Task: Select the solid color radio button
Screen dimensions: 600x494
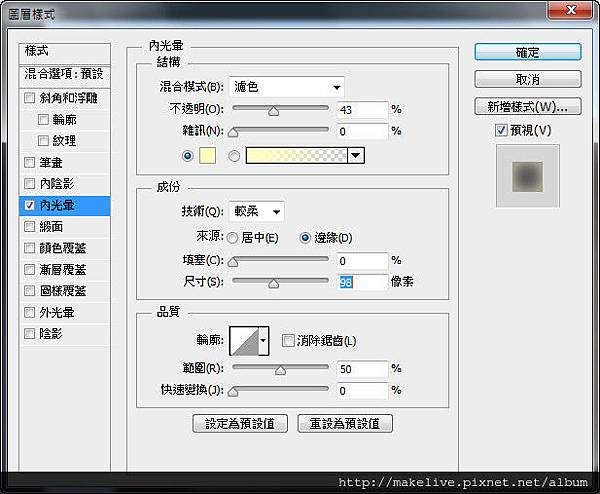Action: 188,156
